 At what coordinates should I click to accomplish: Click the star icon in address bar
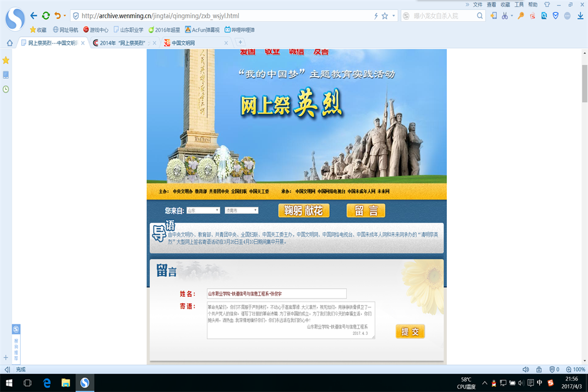(x=385, y=16)
